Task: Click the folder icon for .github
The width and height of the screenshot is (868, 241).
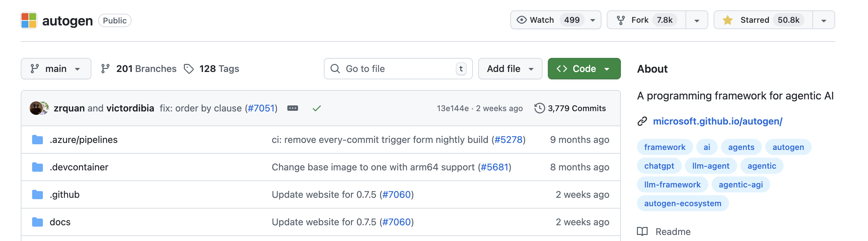Action: [x=38, y=194]
